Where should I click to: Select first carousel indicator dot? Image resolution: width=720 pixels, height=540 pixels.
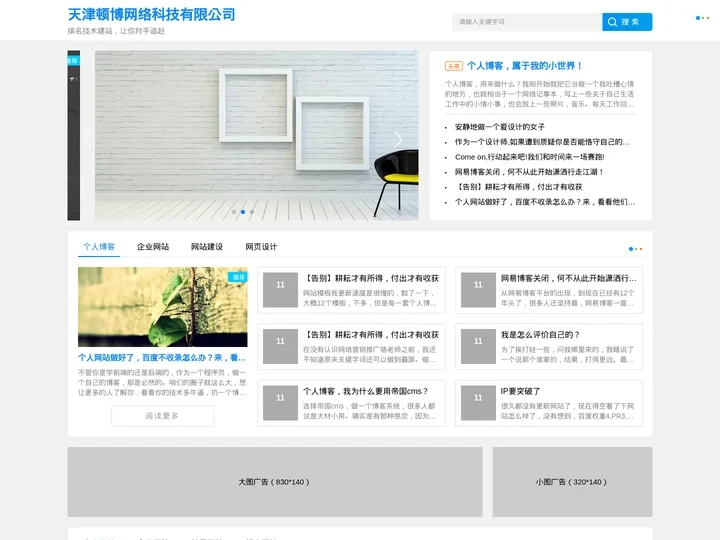pos(234,212)
